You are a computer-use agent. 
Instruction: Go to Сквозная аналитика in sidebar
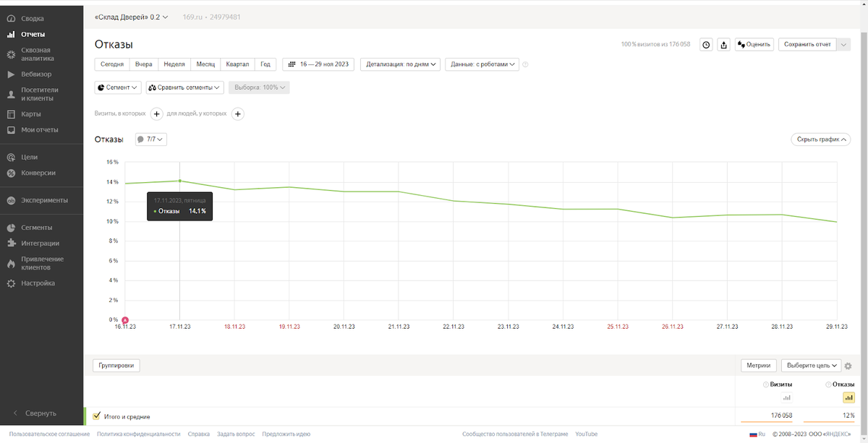pos(36,54)
